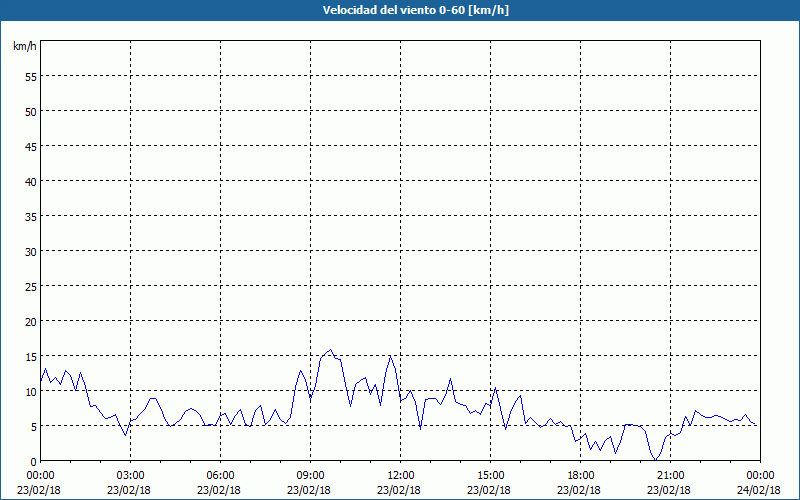800x500 pixels.
Task: Click the 00:00 23/02/18 time label
Action: [39, 482]
